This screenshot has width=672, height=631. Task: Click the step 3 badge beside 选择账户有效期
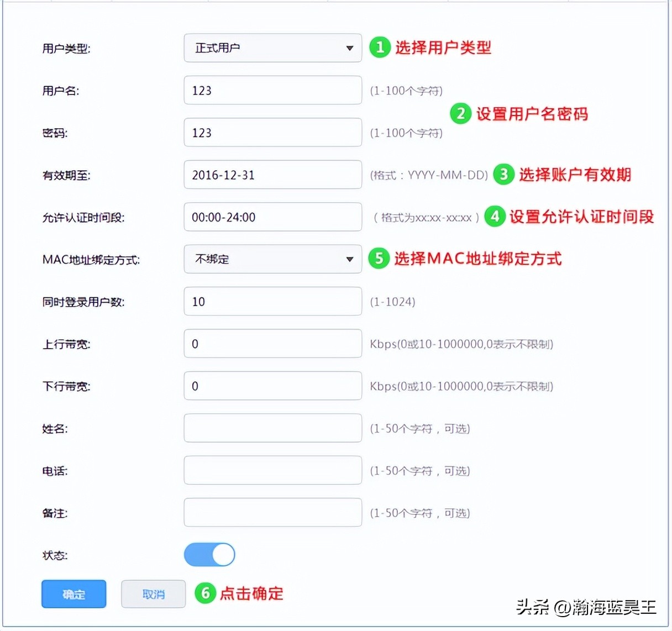pos(503,175)
